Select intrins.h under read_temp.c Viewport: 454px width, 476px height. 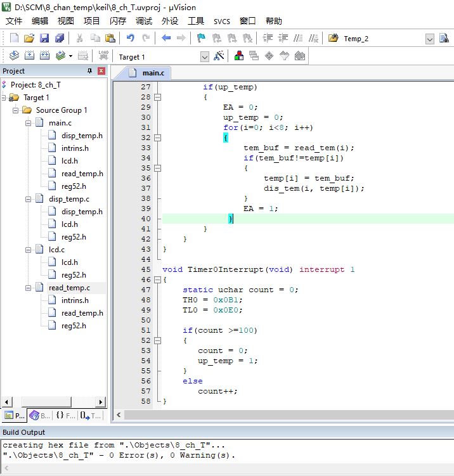coord(75,300)
